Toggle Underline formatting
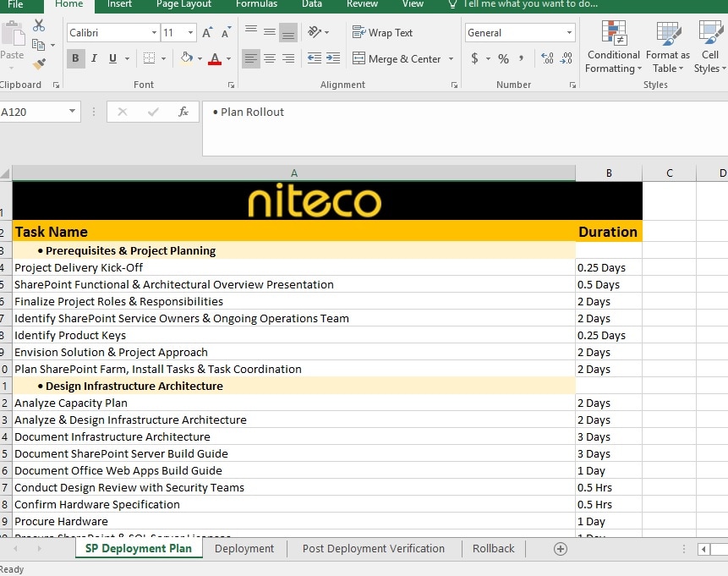The height and width of the screenshot is (576, 728). coord(112,58)
